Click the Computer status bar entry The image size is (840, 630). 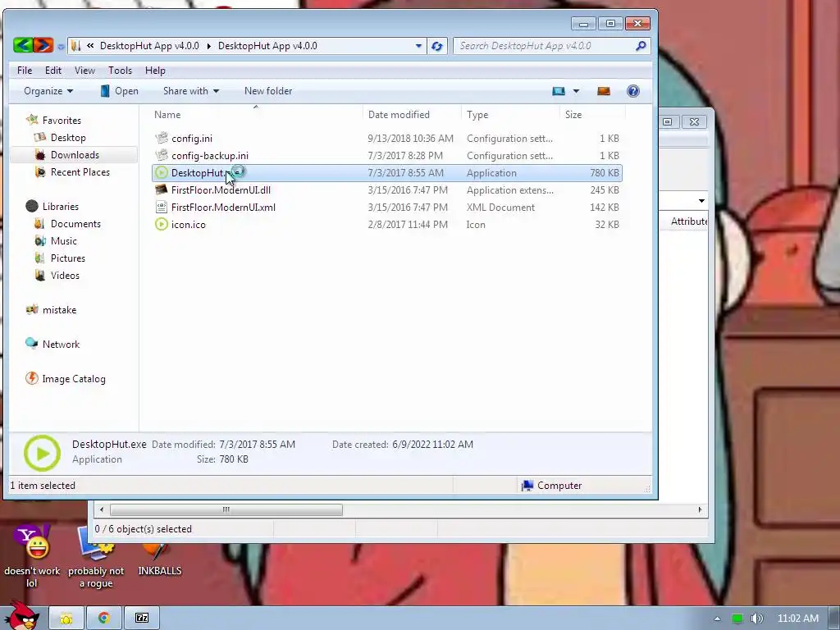click(x=552, y=486)
